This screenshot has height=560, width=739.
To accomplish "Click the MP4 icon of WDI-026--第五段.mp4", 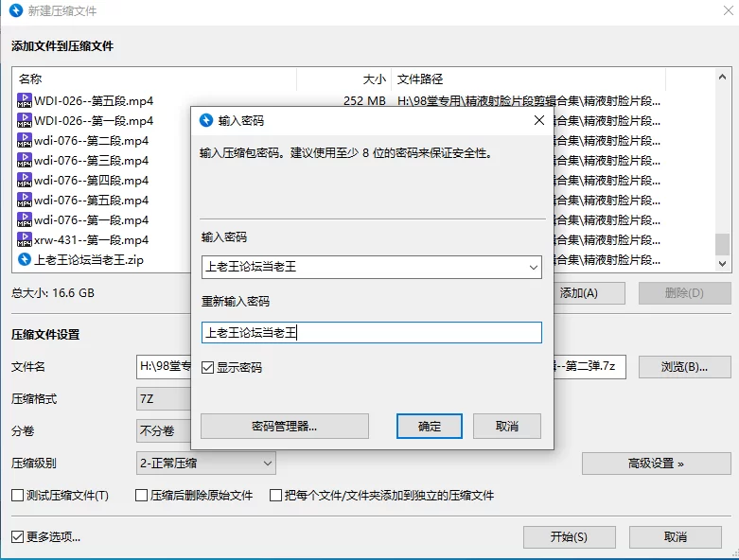I will tap(24, 100).
